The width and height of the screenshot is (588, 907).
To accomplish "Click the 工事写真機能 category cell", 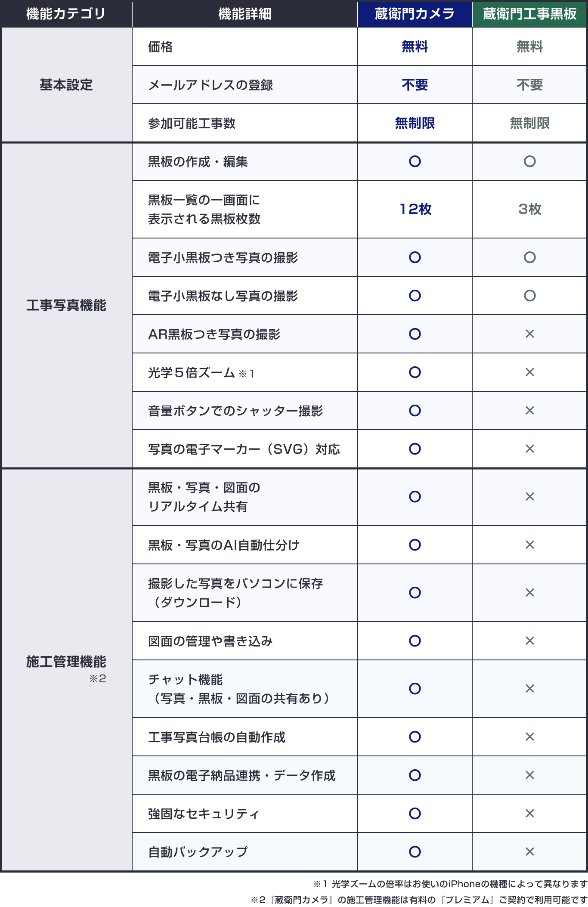I will (66, 306).
